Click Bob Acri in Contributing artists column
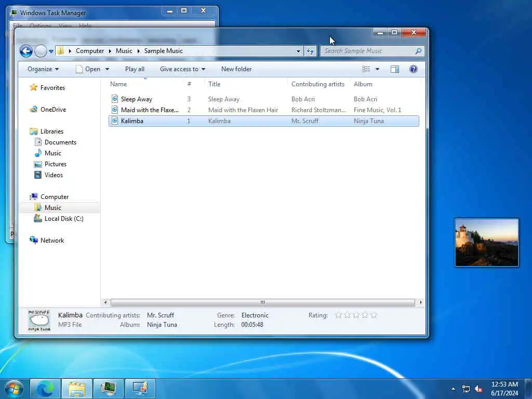The height and width of the screenshot is (399, 532). tap(303, 99)
